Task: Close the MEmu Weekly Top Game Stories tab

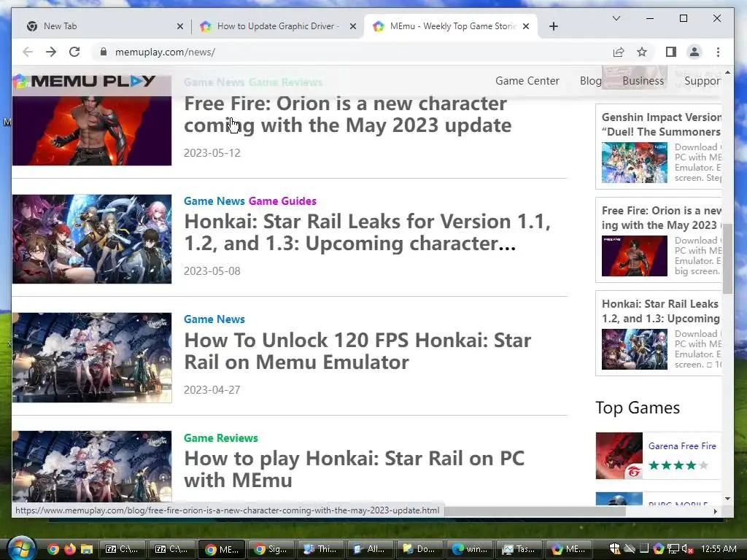Action: tap(525, 26)
